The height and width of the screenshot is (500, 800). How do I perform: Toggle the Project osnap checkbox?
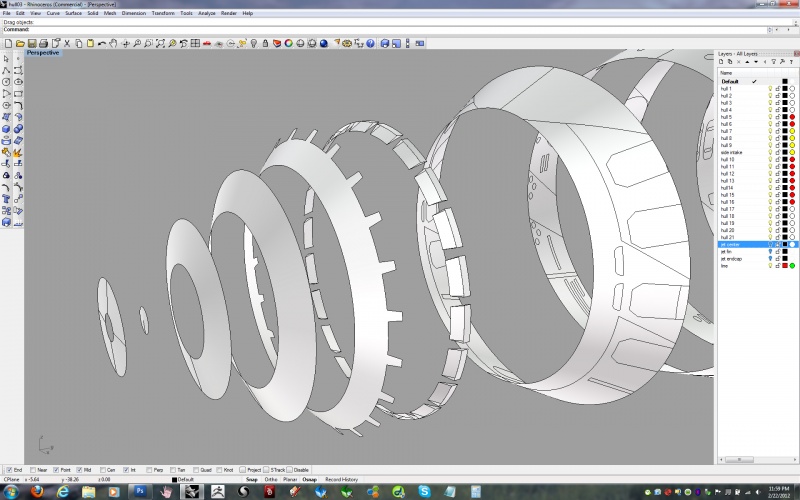click(243, 470)
